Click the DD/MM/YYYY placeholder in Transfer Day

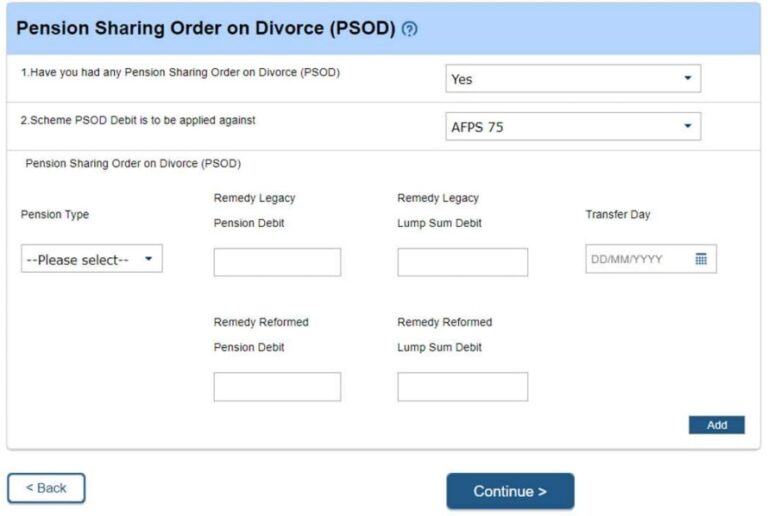tap(628, 260)
